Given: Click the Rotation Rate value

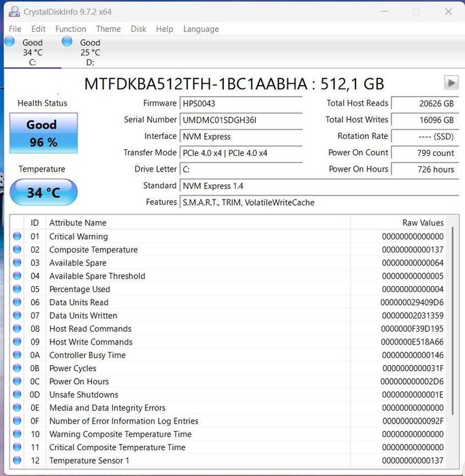Looking at the screenshot, I should 425,136.
